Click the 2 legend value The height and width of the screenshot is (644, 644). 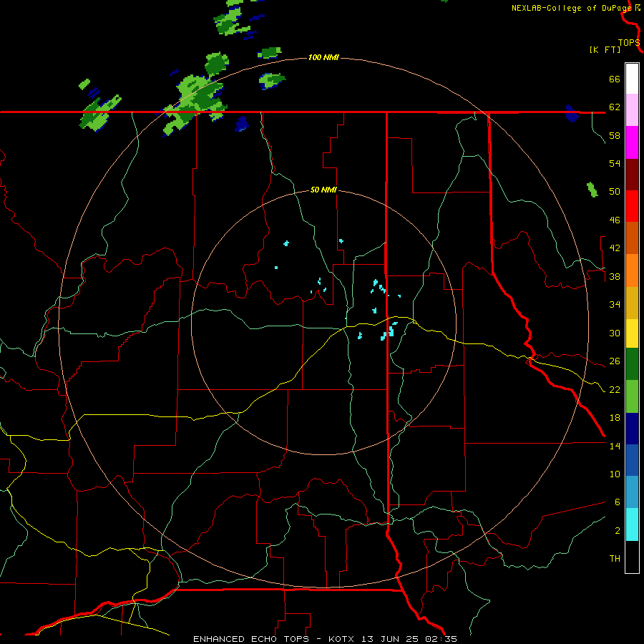click(x=618, y=531)
